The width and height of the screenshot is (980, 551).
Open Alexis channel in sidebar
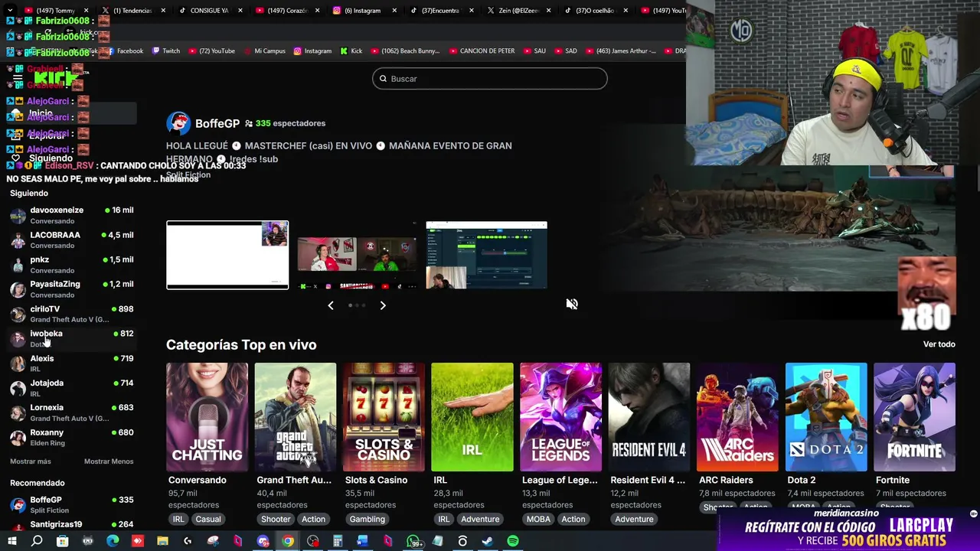(x=71, y=363)
